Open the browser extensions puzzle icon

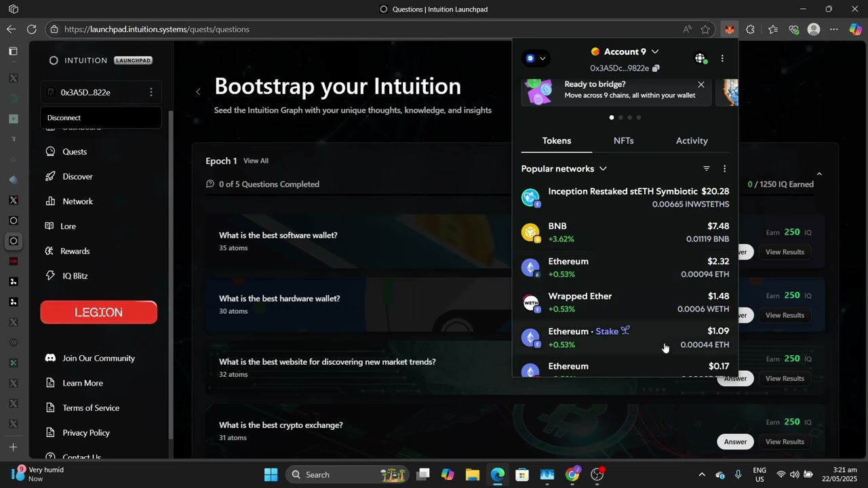coord(750,29)
